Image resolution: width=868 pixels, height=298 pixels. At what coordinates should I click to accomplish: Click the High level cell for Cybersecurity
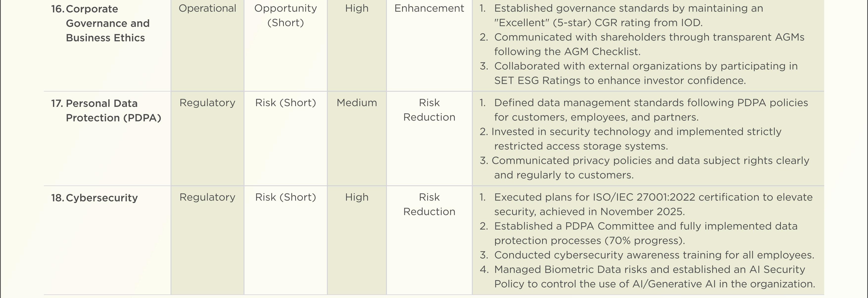coord(357,197)
